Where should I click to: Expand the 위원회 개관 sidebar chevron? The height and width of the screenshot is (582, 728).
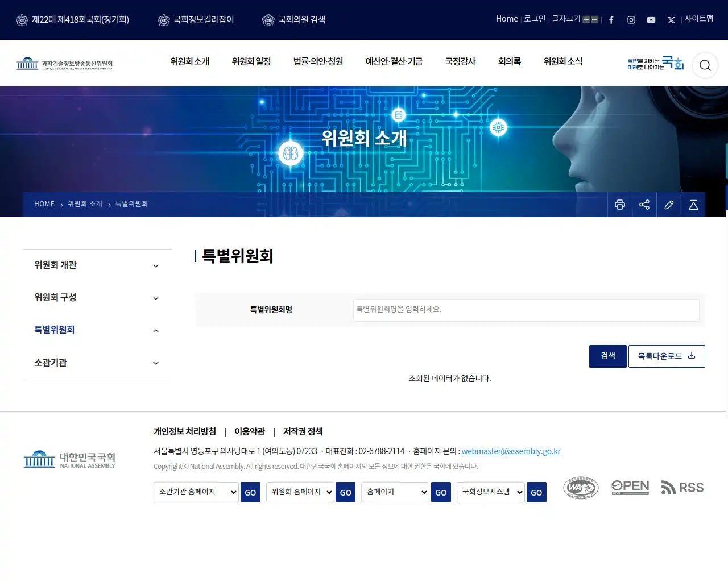156,266
